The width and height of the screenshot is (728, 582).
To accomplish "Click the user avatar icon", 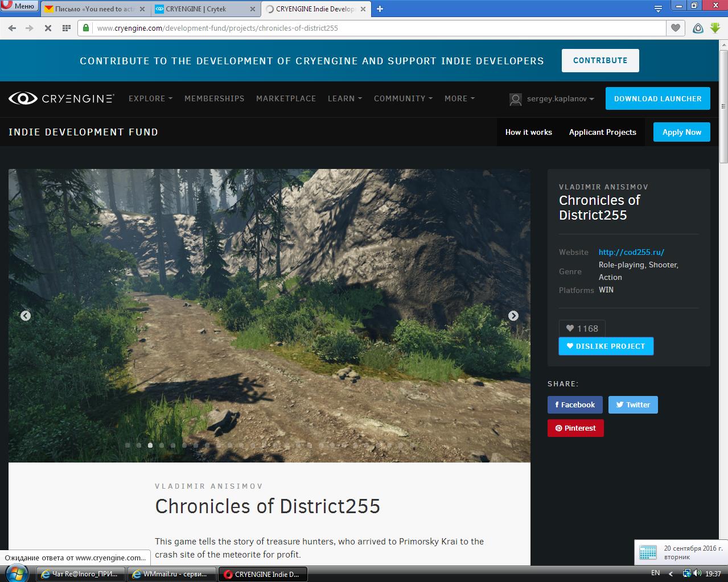I will [515, 99].
